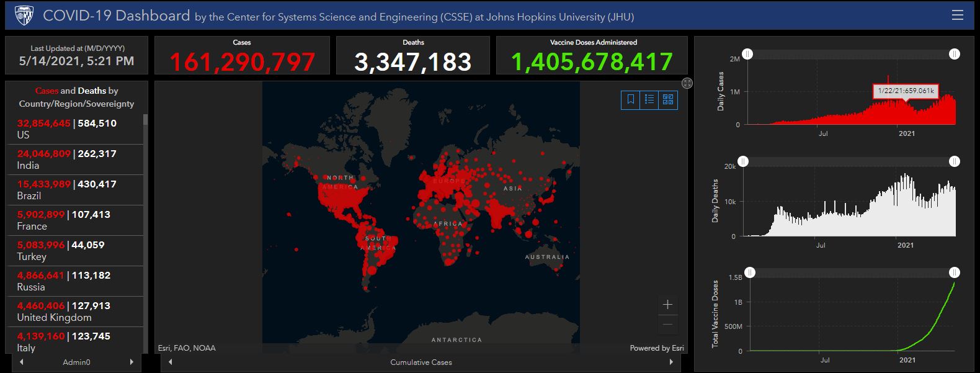Open the map bookmarks tool
Viewport: 980px width, 373px height.
631,99
